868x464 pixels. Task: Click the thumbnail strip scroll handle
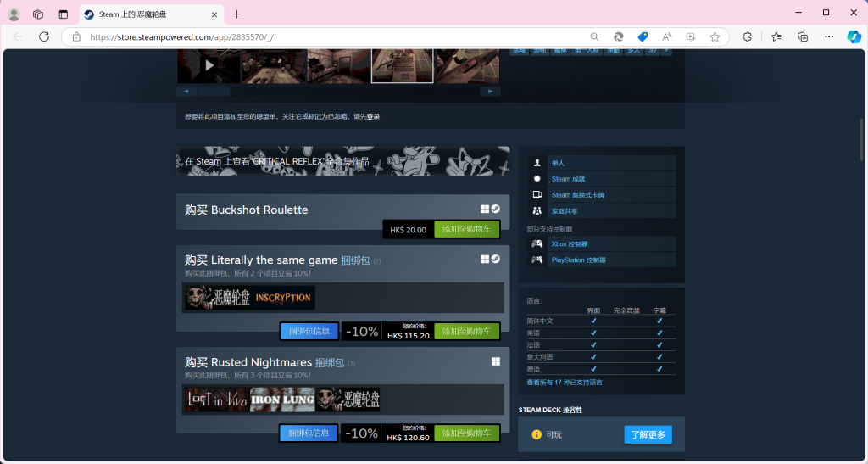[x=213, y=92]
